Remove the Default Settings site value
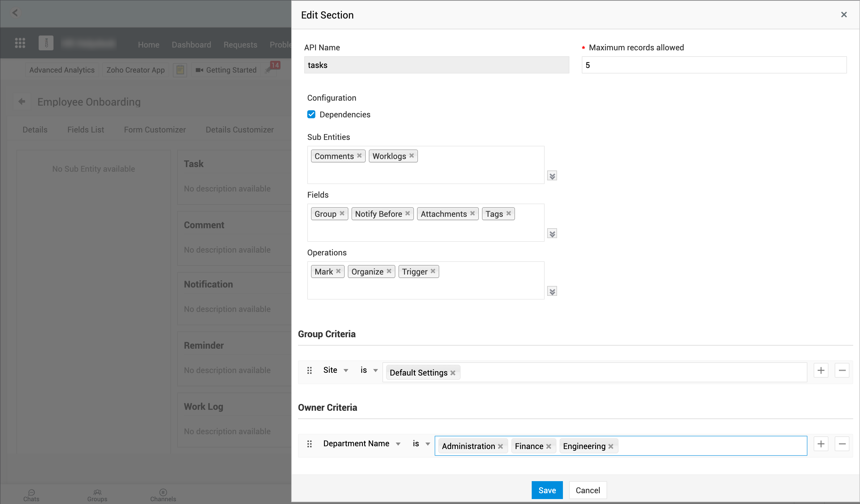The height and width of the screenshot is (504, 860). click(x=453, y=373)
